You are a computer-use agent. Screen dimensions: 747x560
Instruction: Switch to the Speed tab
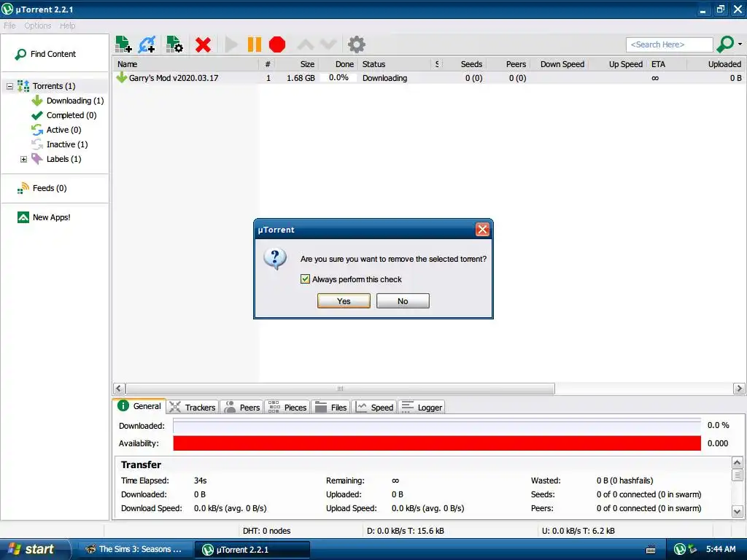click(374, 407)
